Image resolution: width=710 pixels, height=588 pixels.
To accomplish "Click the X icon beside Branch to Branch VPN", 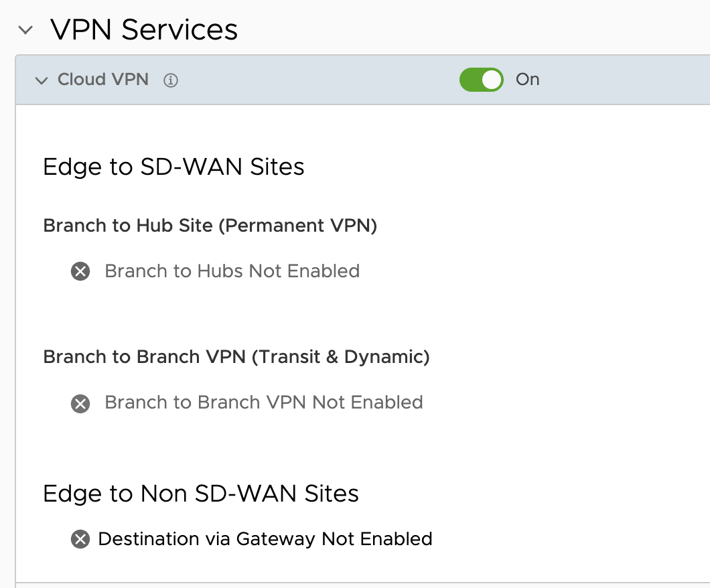I will click(80, 404).
